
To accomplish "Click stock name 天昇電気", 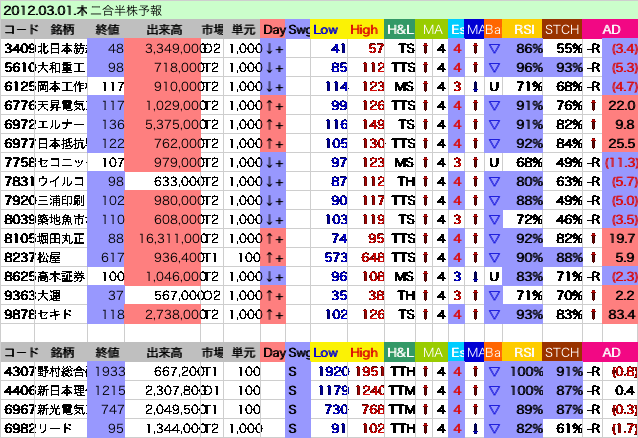I will pos(62,106).
